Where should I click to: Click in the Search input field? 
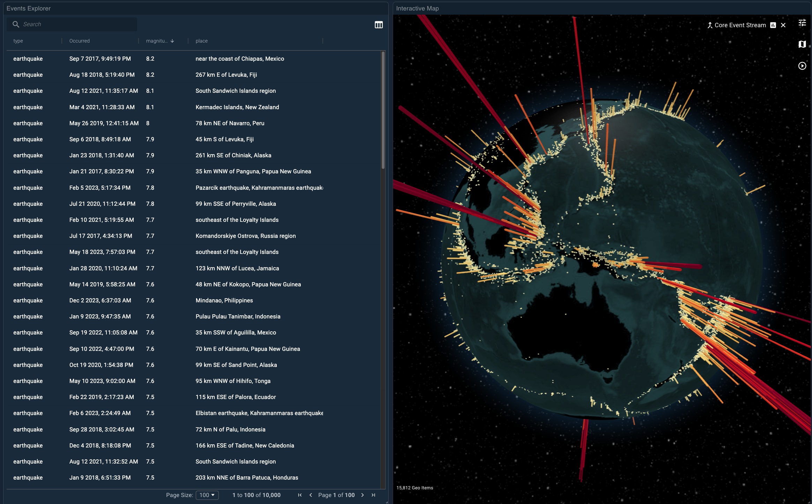[x=77, y=24]
